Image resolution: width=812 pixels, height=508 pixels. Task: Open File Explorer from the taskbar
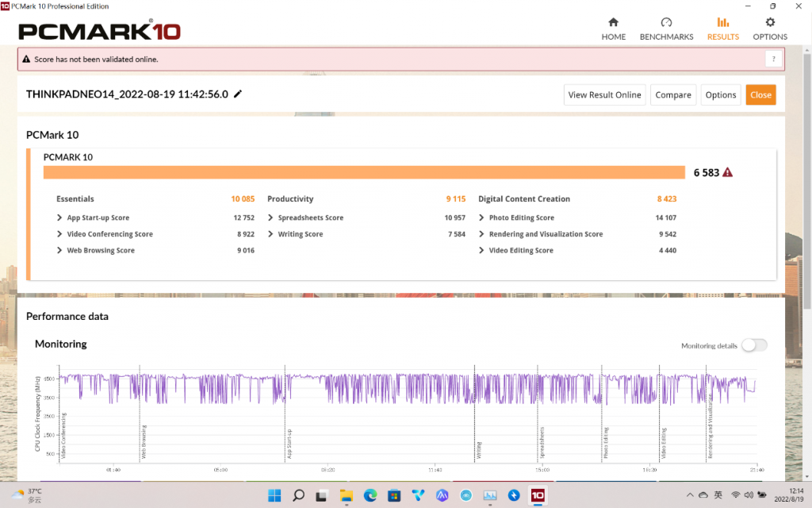(x=347, y=495)
